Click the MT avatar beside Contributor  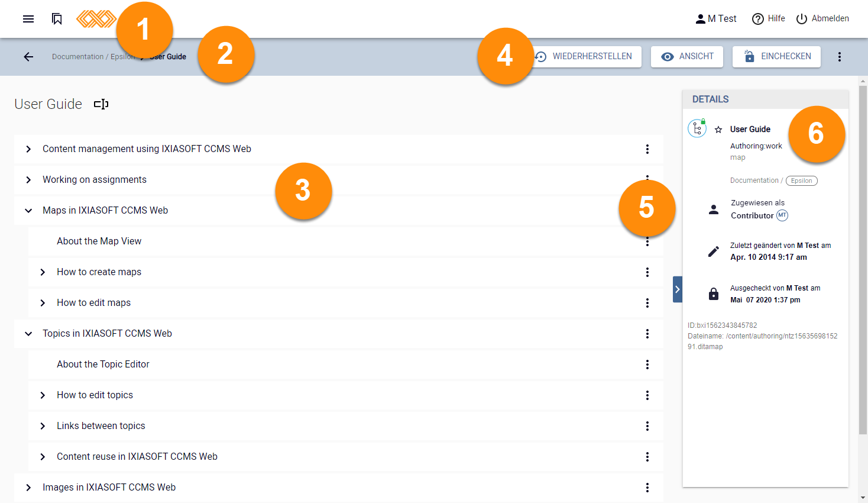tap(782, 215)
